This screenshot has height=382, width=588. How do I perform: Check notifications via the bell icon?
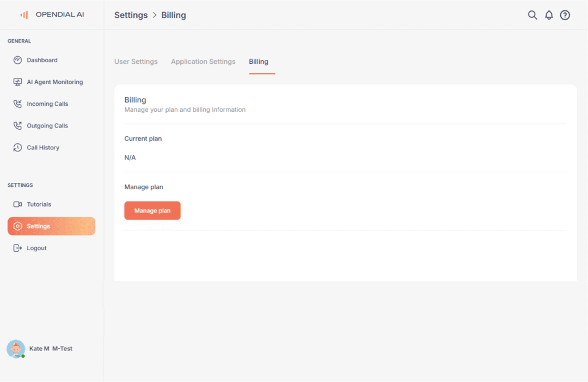[x=549, y=15]
